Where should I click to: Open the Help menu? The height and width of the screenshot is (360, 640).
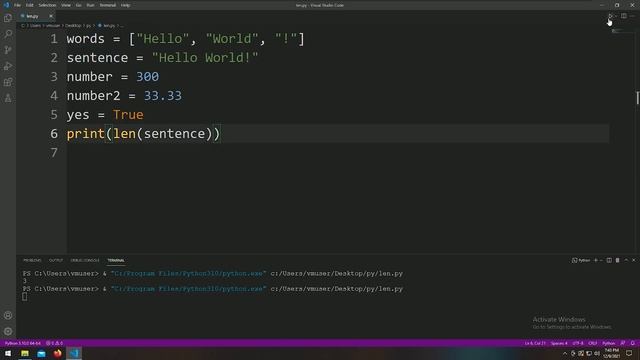(125, 5)
